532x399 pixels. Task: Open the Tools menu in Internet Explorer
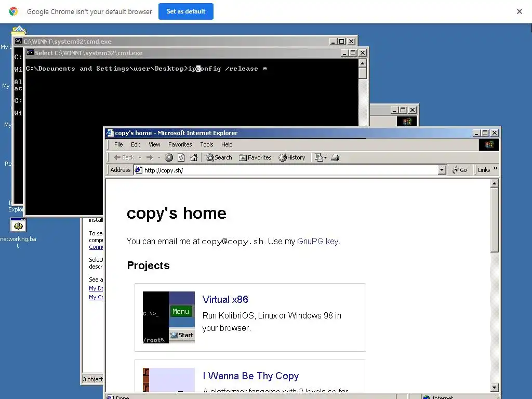[207, 144]
